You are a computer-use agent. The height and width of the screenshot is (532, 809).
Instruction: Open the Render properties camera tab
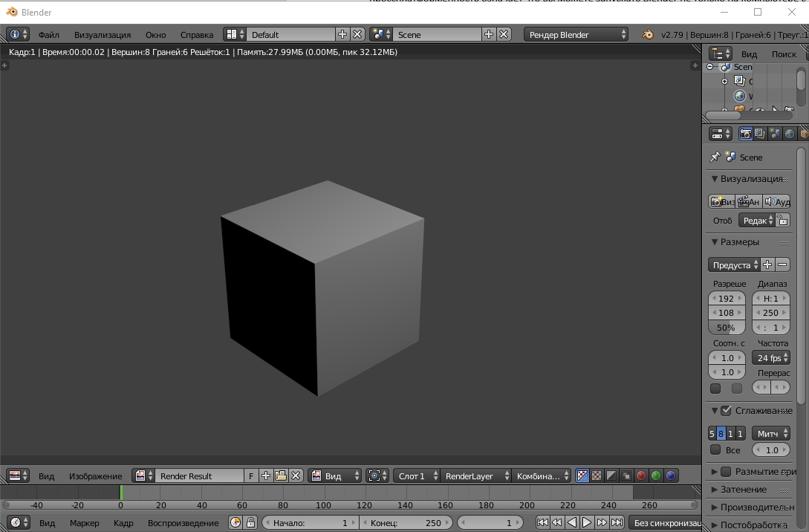pos(746,134)
